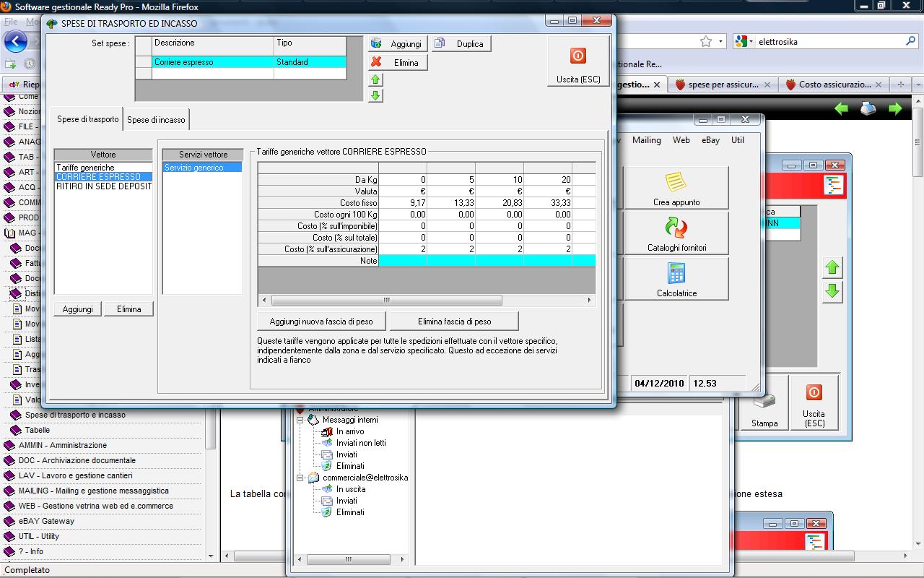This screenshot has width=924, height=578.
Task: Switch to the Spese di incasso tab
Action: click(156, 120)
